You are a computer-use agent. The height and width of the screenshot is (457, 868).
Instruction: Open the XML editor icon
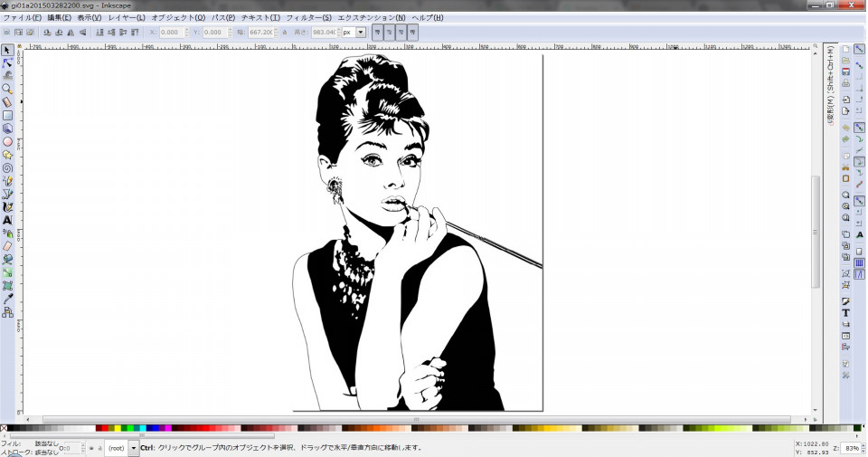845,336
